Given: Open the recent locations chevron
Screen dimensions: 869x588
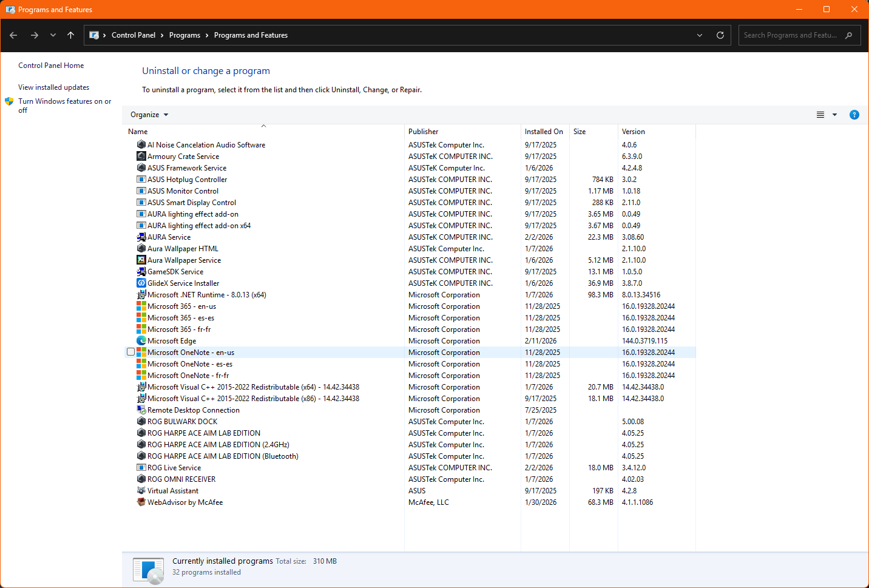Looking at the screenshot, I should point(53,35).
